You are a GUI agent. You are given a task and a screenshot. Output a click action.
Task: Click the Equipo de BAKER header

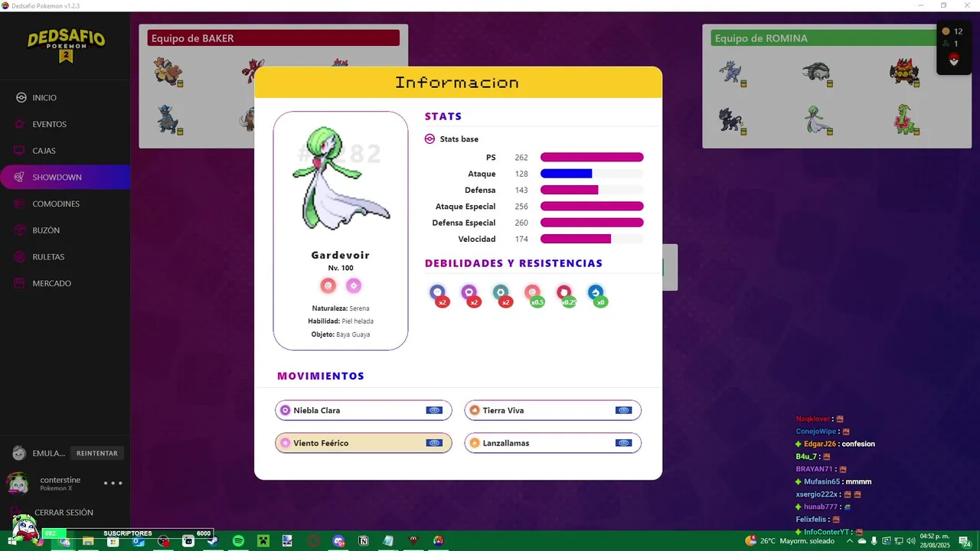(273, 38)
